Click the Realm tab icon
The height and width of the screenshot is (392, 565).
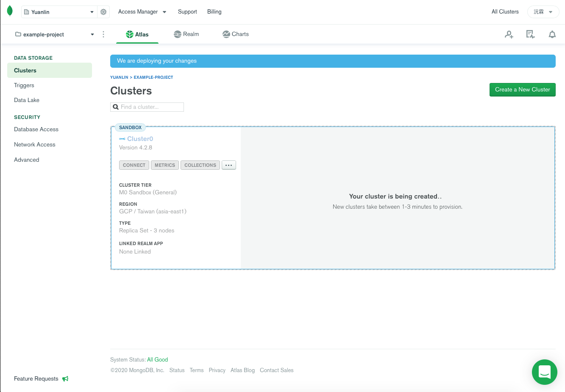point(178,34)
